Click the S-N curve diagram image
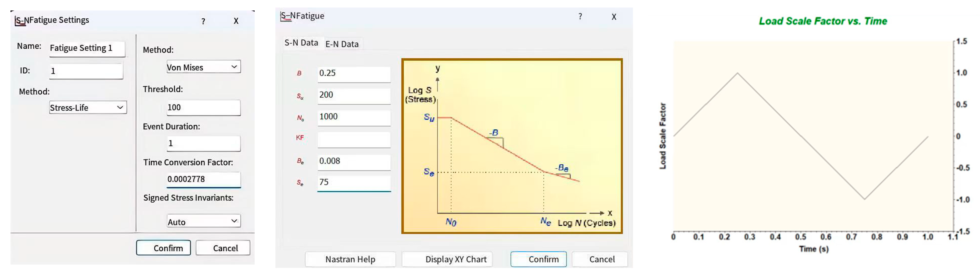 pos(512,146)
